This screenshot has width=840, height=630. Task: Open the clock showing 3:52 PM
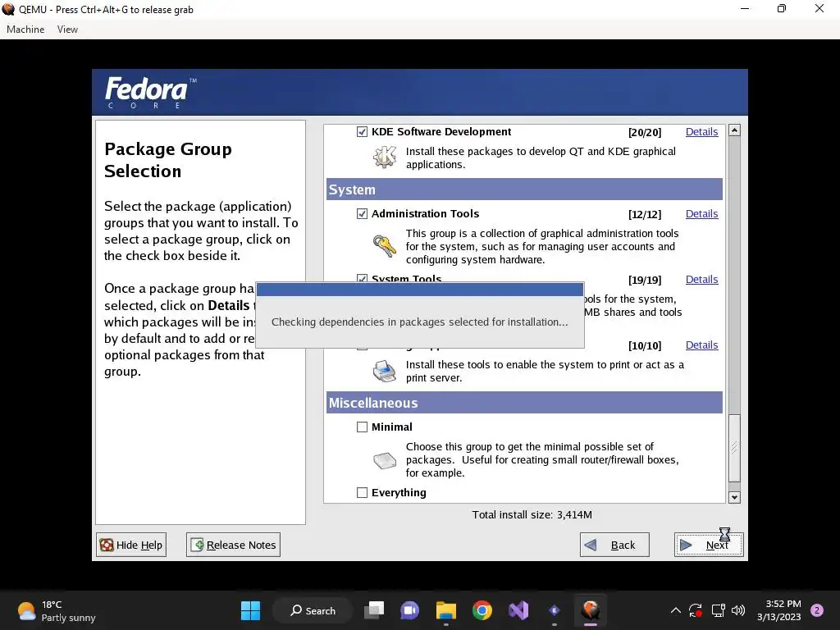(x=779, y=610)
